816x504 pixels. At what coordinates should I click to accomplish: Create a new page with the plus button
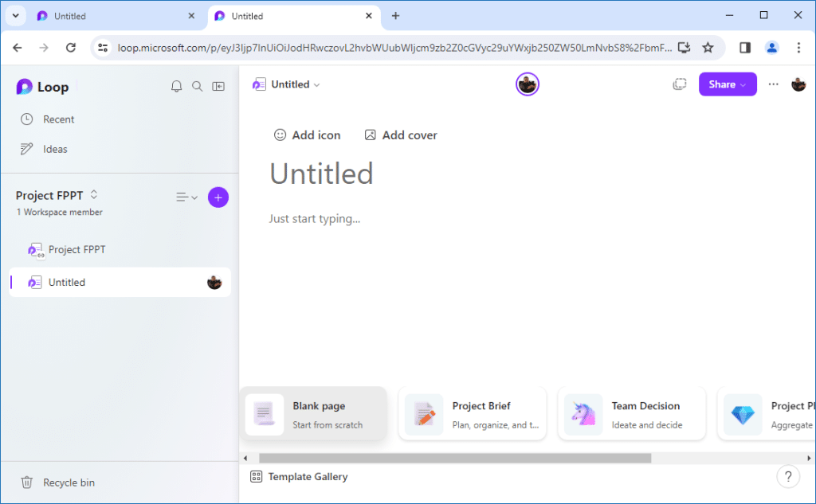click(218, 197)
